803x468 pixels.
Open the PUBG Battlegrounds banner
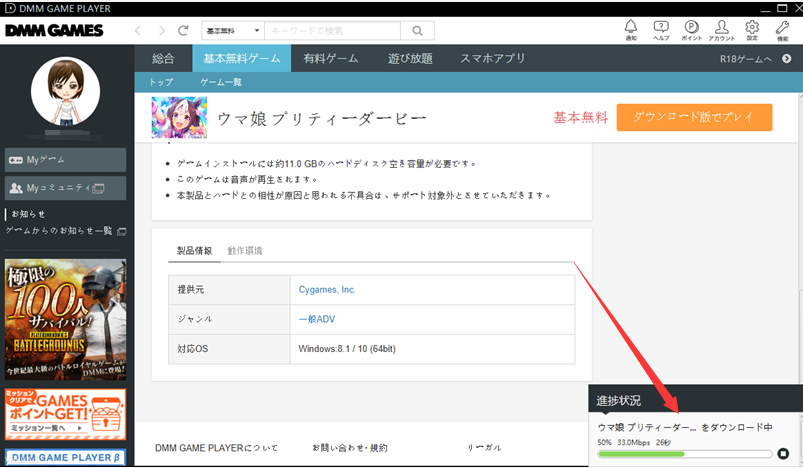(x=66, y=320)
